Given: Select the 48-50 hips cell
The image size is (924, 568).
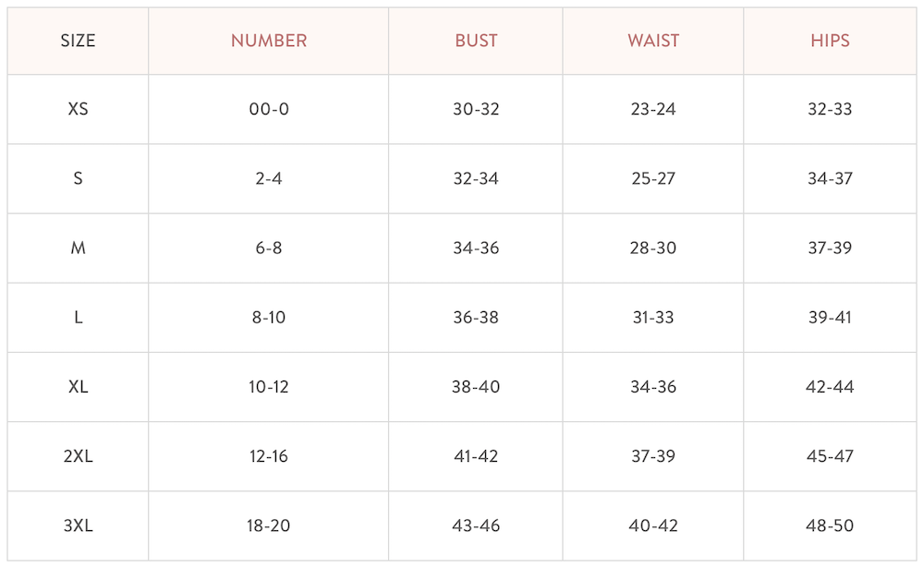Looking at the screenshot, I should tap(831, 526).
